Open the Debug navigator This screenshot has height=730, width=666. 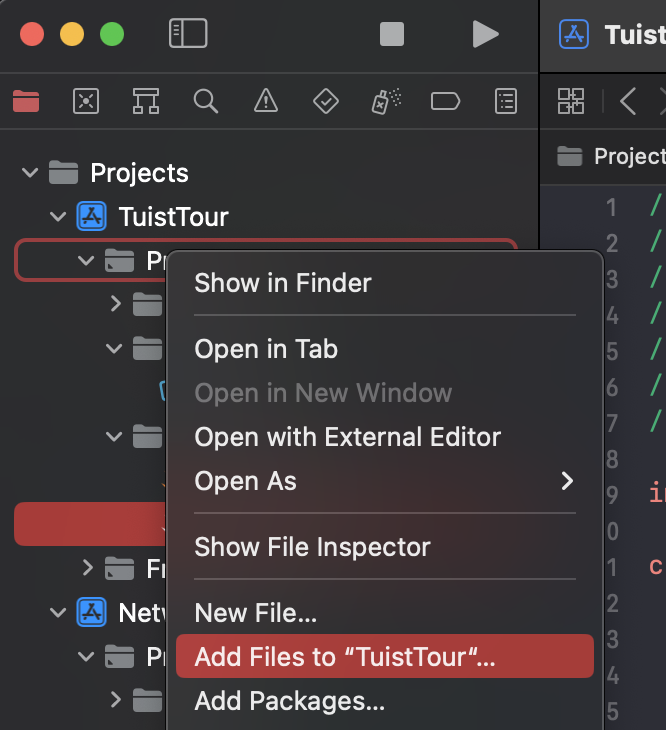[386, 101]
